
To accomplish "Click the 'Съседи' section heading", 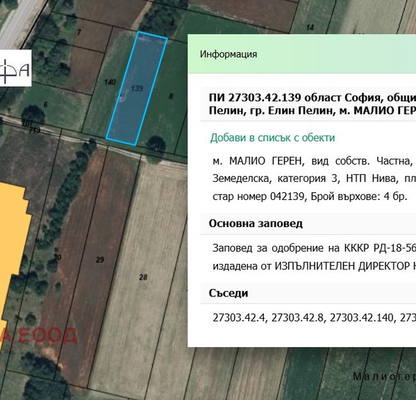I will (228, 293).
